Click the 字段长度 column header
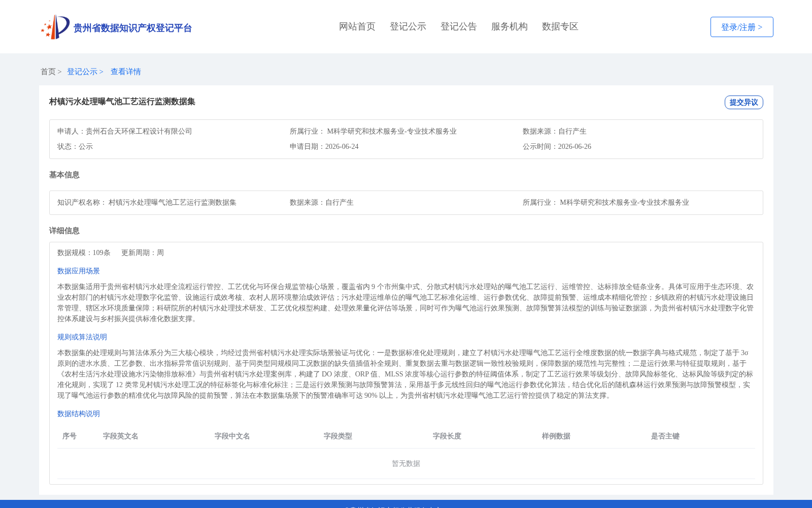This screenshot has height=508, width=812. pyautogui.click(x=447, y=436)
